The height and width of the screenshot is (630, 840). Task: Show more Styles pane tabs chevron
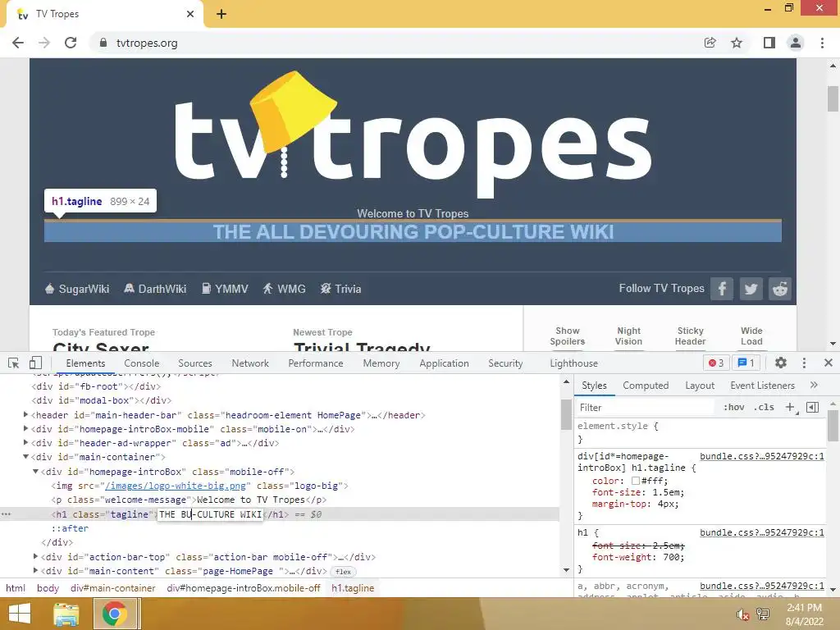(814, 386)
